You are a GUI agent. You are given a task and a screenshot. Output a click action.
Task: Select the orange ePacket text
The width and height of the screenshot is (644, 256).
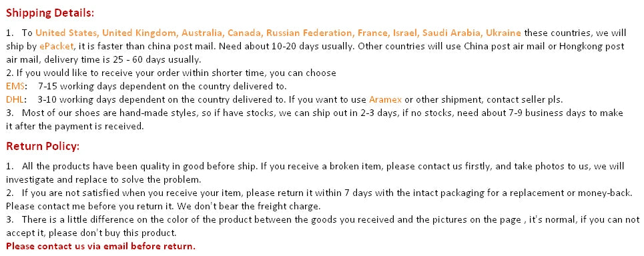coord(57,46)
